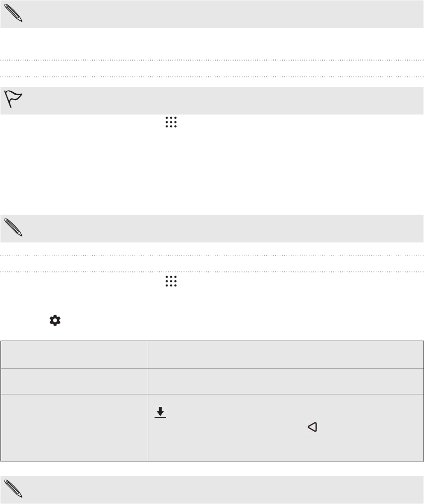
Task: Open settings via the gear icon
Action: pos(55,321)
